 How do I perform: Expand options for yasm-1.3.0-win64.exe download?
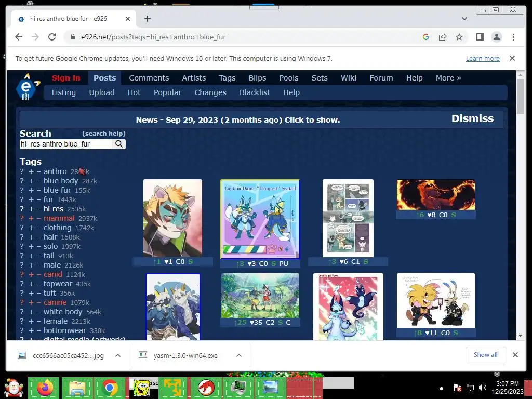coord(239,355)
